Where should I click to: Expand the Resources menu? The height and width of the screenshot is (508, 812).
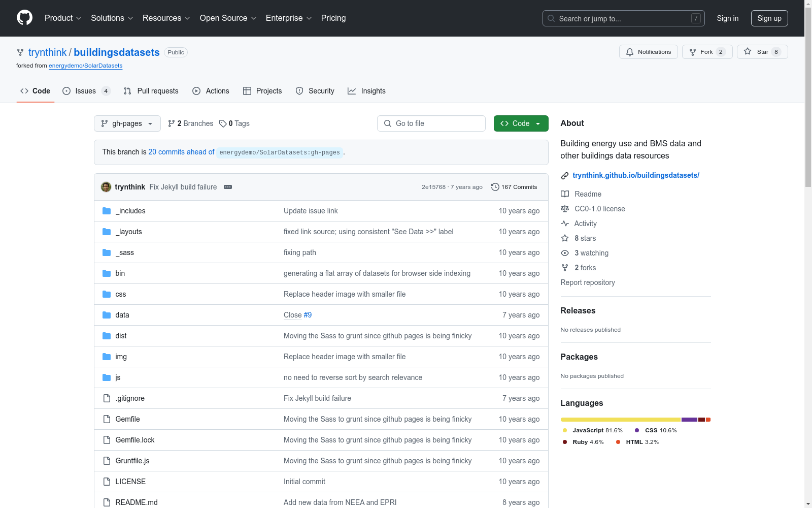[166, 18]
